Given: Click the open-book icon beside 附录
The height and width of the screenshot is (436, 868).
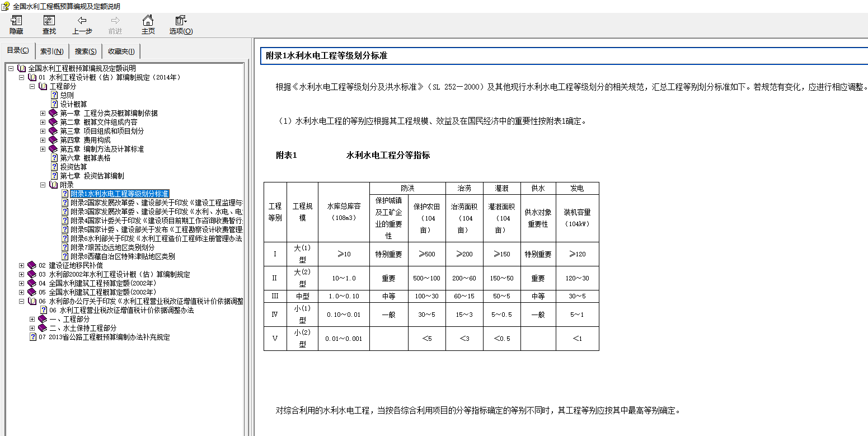Looking at the screenshot, I should 53,185.
